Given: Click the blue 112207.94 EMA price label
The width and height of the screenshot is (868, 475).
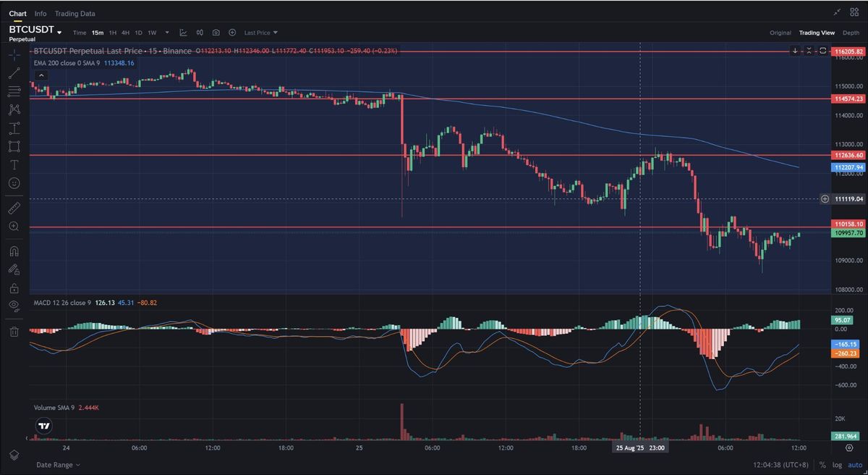Looking at the screenshot, I should (848, 167).
